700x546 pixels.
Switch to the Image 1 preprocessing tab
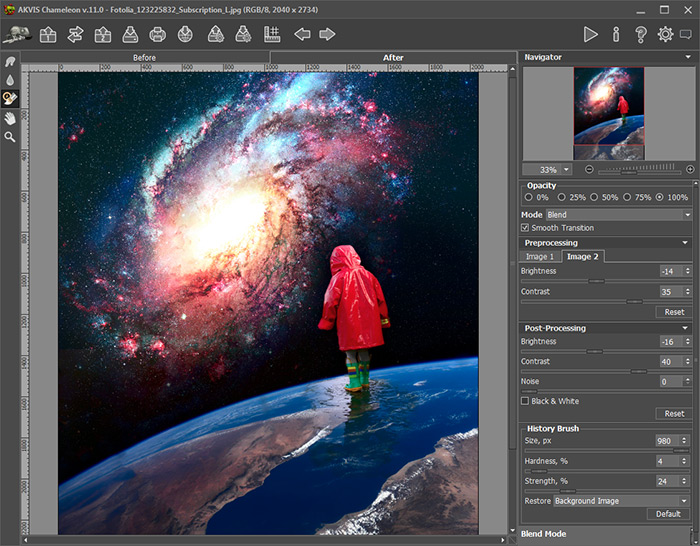[x=540, y=257]
